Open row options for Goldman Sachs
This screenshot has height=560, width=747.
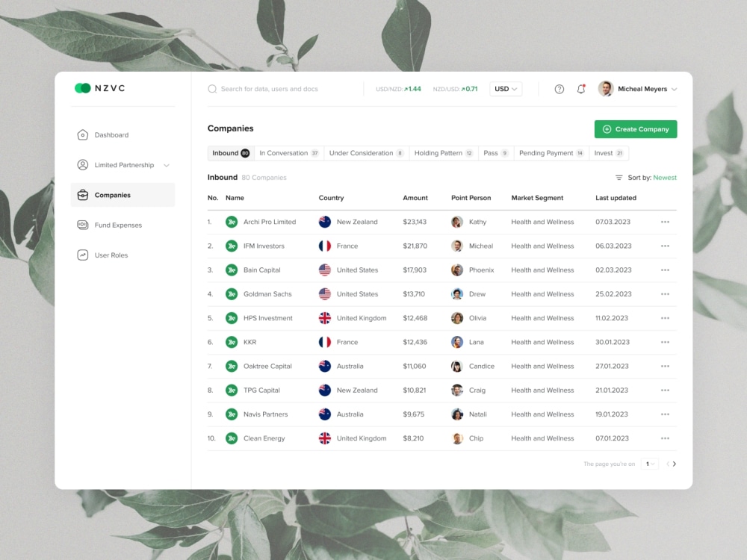tap(665, 293)
